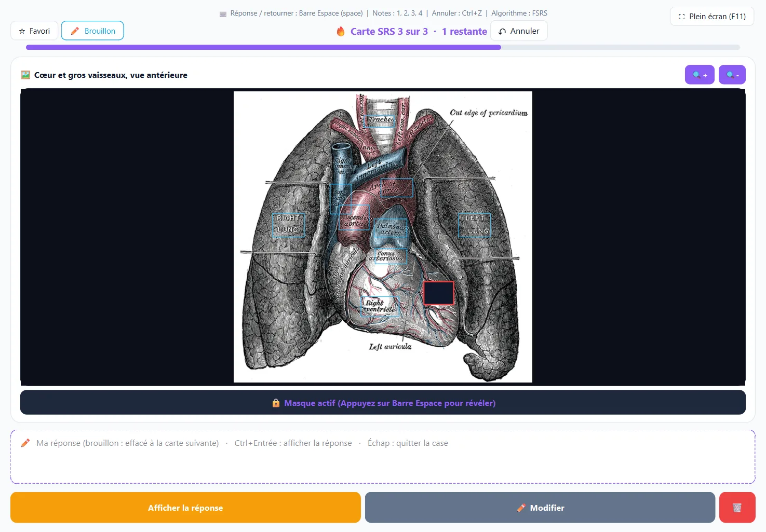Viewport: 766px width, 532px height.
Task: Click the red-bordered hidden mask on the heart
Action: [x=439, y=293]
